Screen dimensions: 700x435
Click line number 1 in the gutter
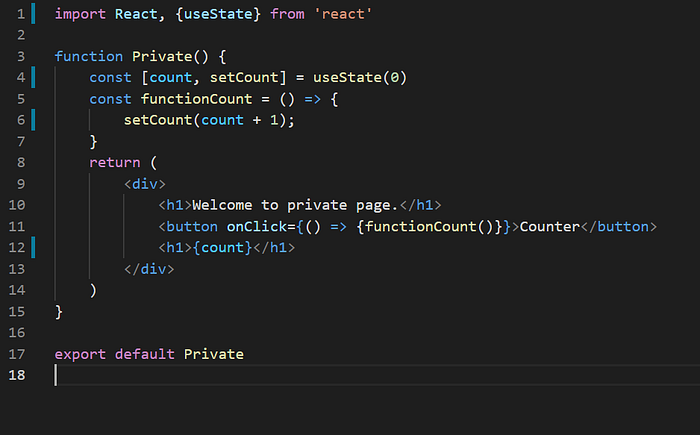click(21, 14)
